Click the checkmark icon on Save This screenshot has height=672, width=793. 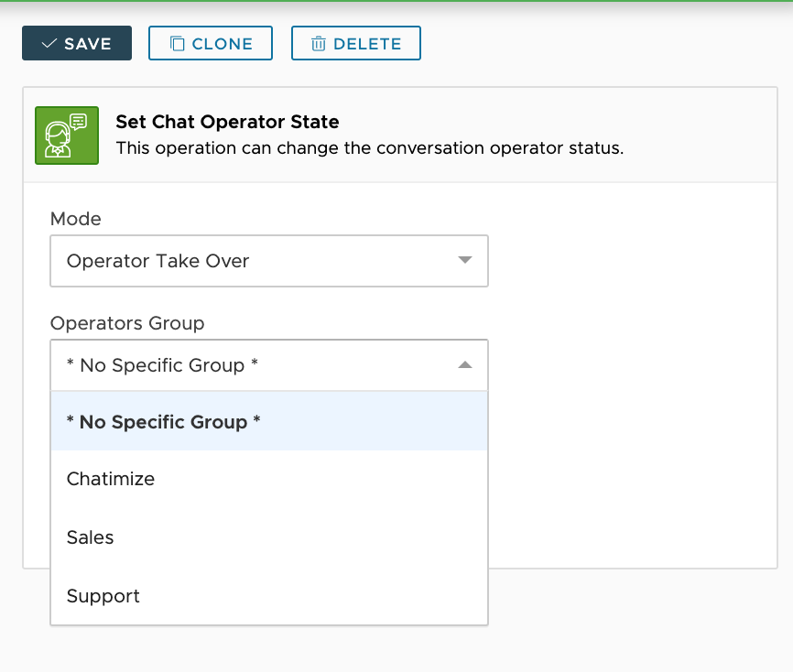coord(49,44)
